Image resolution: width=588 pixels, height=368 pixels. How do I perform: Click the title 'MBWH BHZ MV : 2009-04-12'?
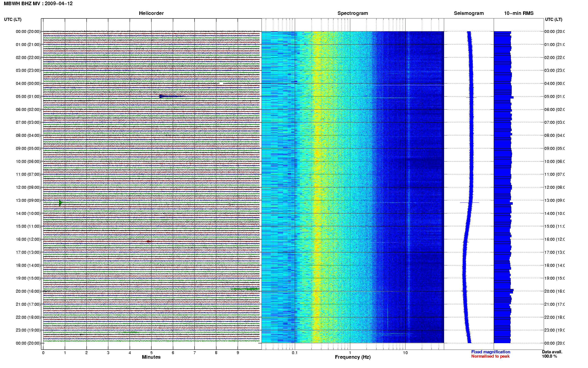click(38, 3)
